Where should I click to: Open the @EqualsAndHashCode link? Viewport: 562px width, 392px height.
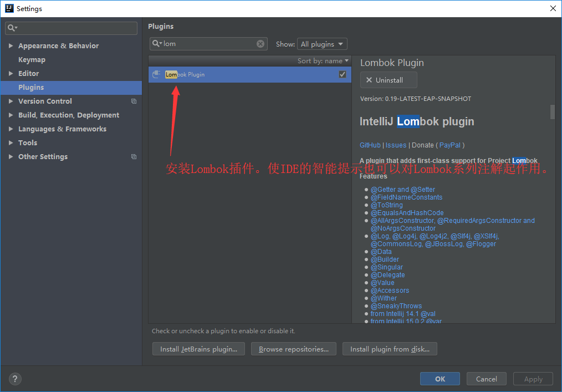407,213
